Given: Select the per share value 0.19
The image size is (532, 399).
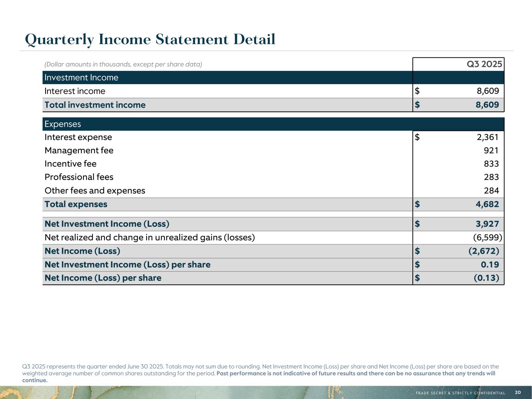Looking at the screenshot, I should click(490, 265).
